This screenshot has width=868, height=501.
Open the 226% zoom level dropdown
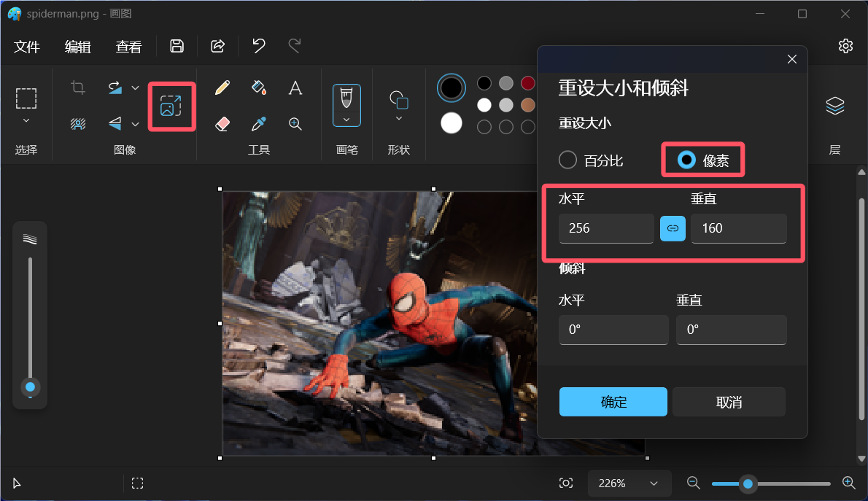[x=629, y=483]
